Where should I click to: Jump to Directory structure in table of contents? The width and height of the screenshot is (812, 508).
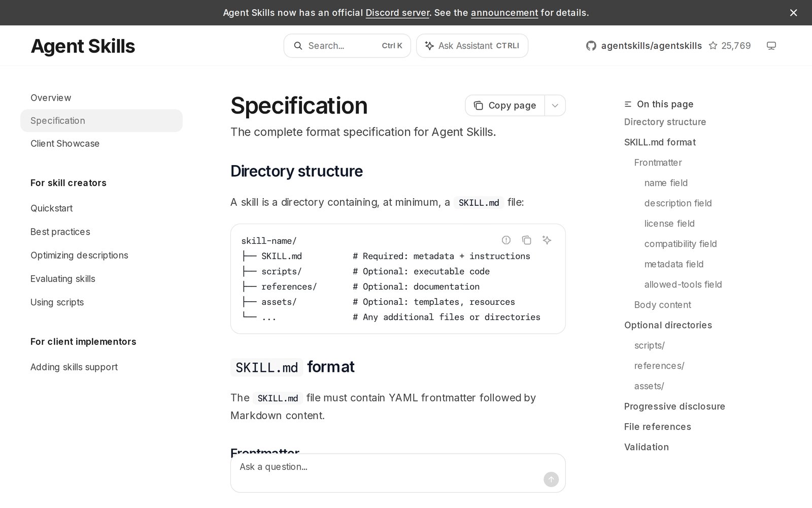pyautogui.click(x=665, y=122)
